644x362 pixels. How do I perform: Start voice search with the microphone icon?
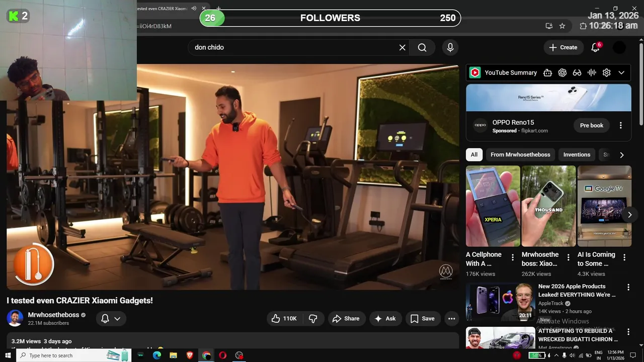[450, 47]
